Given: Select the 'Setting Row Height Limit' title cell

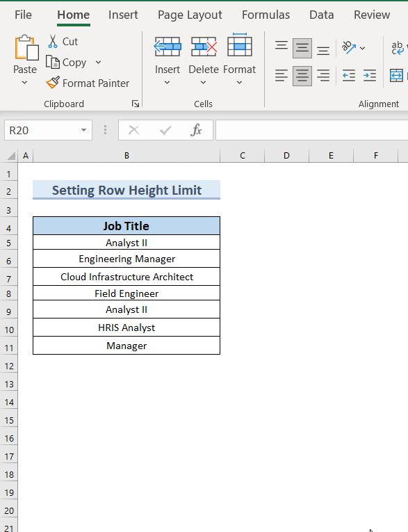Looking at the screenshot, I should click(x=127, y=190).
